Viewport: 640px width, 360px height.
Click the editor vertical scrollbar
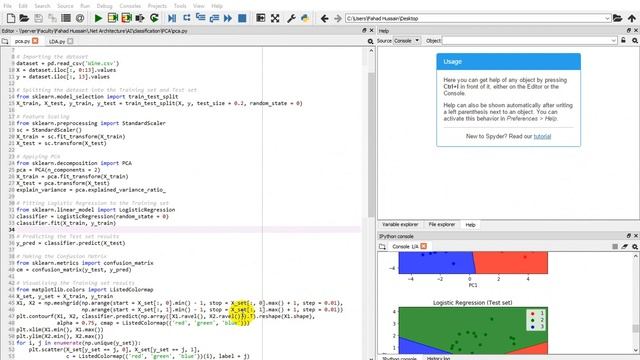pos(371,145)
